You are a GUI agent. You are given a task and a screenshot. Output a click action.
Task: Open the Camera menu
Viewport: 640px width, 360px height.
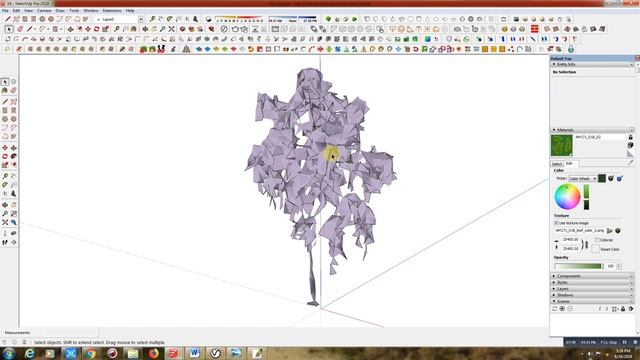point(44,11)
